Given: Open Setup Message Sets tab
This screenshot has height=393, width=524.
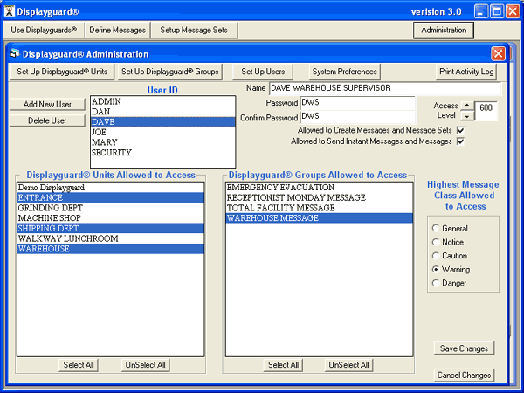Looking at the screenshot, I should pyautogui.click(x=194, y=30).
